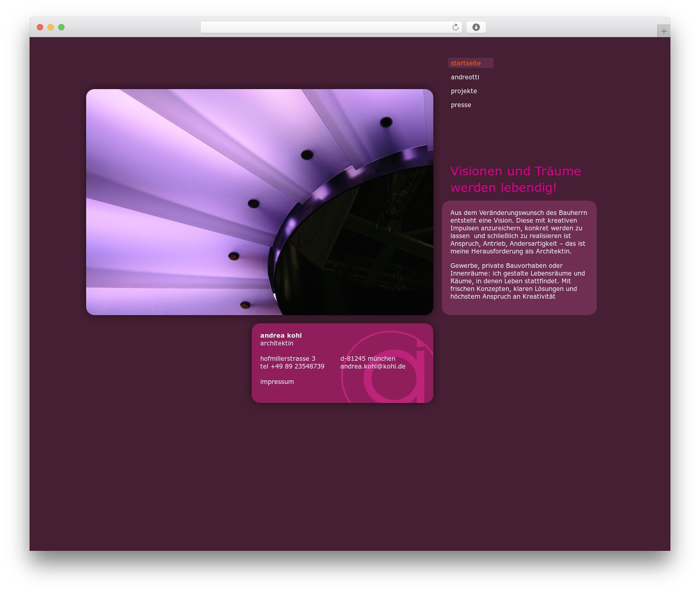The height and width of the screenshot is (593, 700).
Task: Click the text d-81245 münchen
Action: click(x=367, y=359)
